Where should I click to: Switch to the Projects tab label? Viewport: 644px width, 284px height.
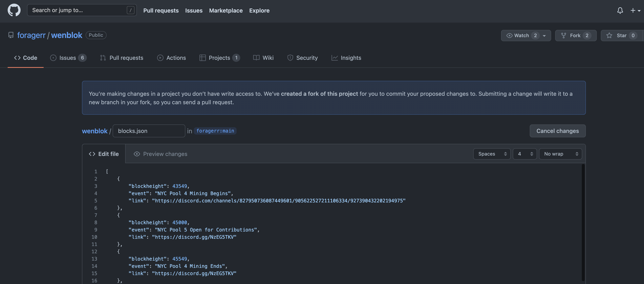pyautogui.click(x=219, y=58)
